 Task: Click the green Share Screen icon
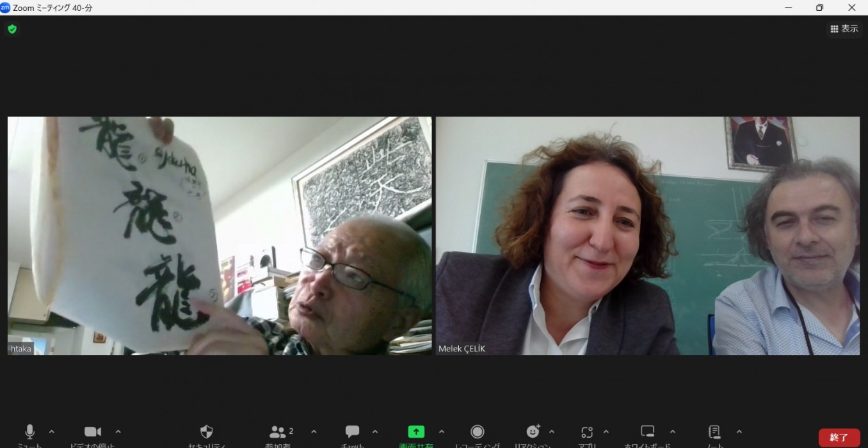point(416,432)
